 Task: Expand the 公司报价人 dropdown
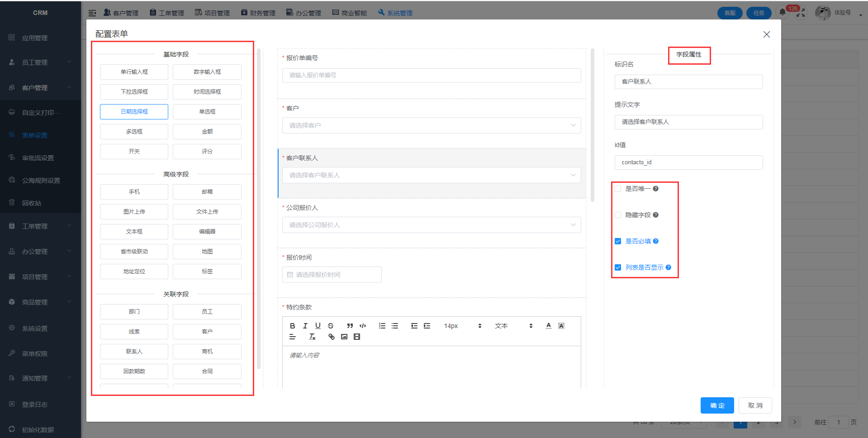431,225
